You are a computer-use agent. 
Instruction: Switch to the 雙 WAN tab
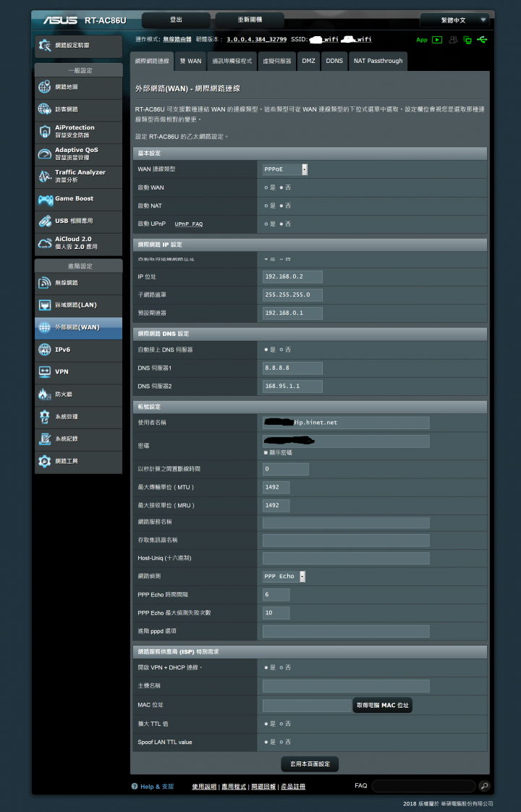190,61
